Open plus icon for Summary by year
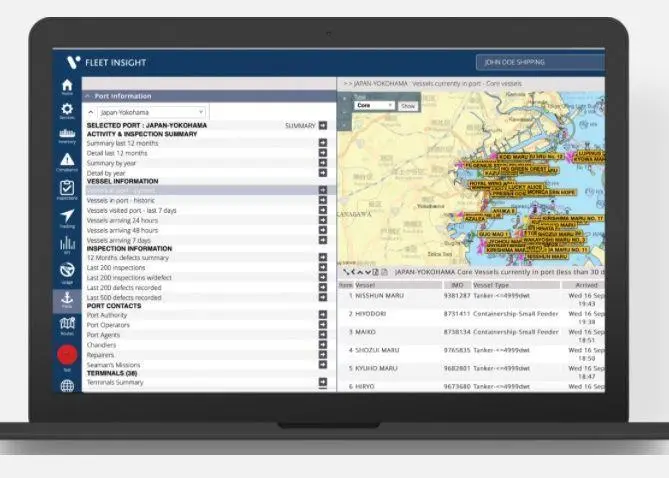Image resolution: width=669 pixels, height=478 pixels. point(323,163)
